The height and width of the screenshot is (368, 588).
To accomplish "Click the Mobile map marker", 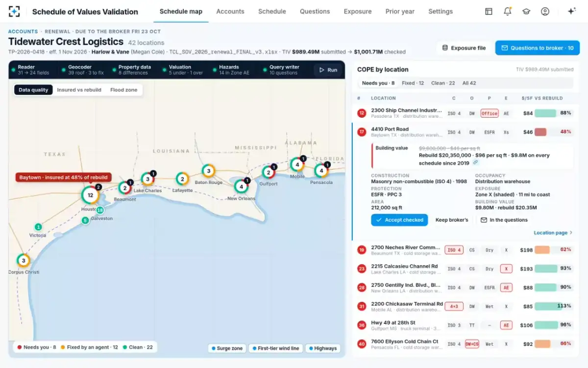I will pyautogui.click(x=297, y=164).
